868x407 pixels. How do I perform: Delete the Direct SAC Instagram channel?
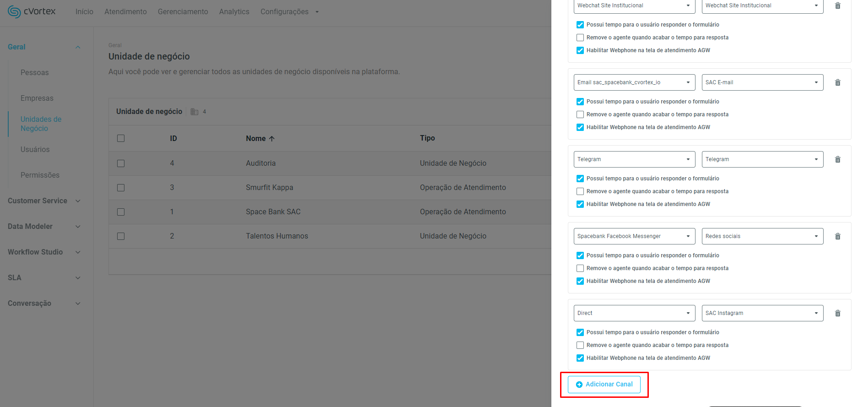click(837, 313)
